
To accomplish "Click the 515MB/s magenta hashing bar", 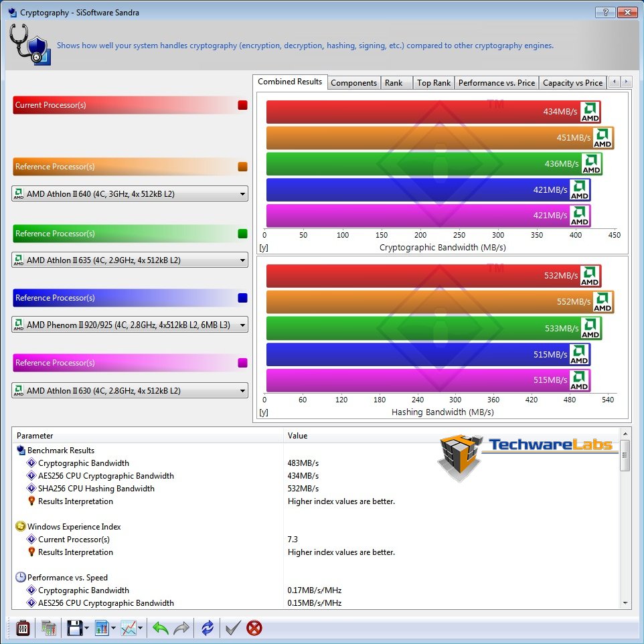I will coord(428,380).
